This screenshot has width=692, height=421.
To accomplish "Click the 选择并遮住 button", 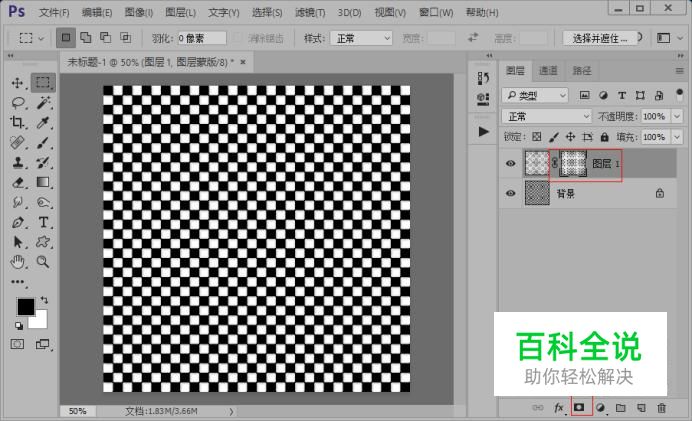I will click(x=600, y=38).
